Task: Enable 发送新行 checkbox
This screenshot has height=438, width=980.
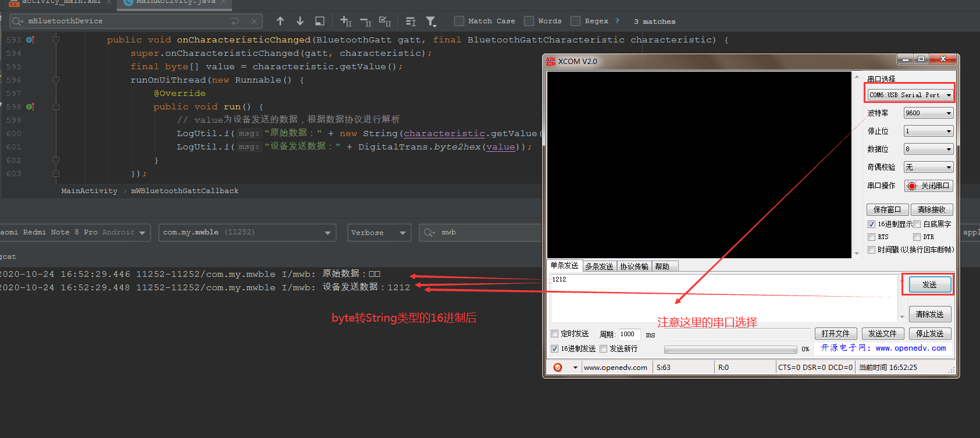Action: pos(603,348)
